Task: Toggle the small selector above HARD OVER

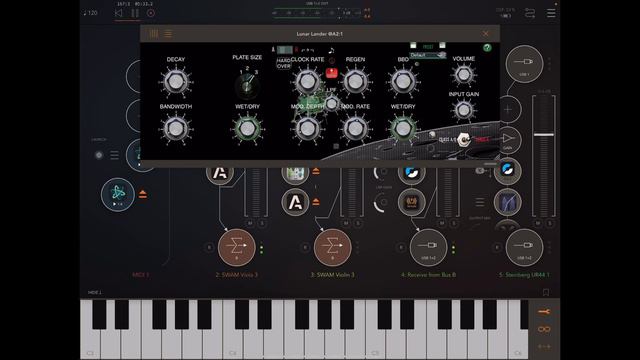Action: 284,50
